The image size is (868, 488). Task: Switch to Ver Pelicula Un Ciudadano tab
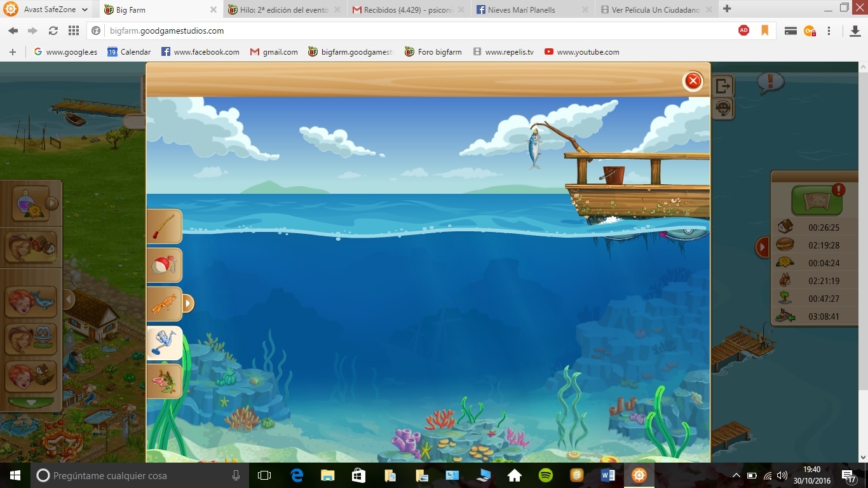655,10
